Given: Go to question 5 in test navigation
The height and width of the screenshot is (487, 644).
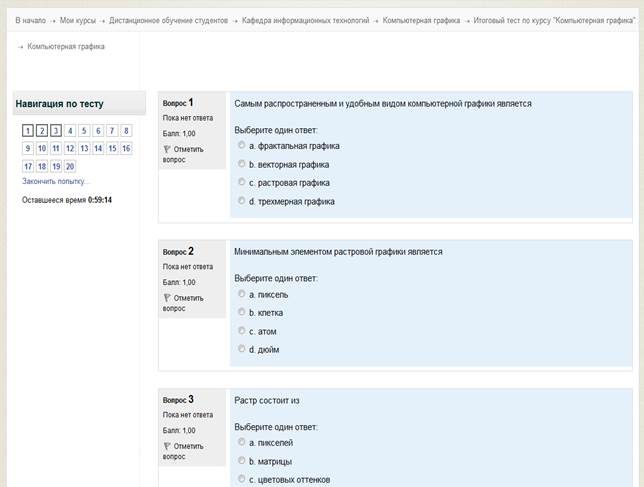Looking at the screenshot, I should 84,131.
